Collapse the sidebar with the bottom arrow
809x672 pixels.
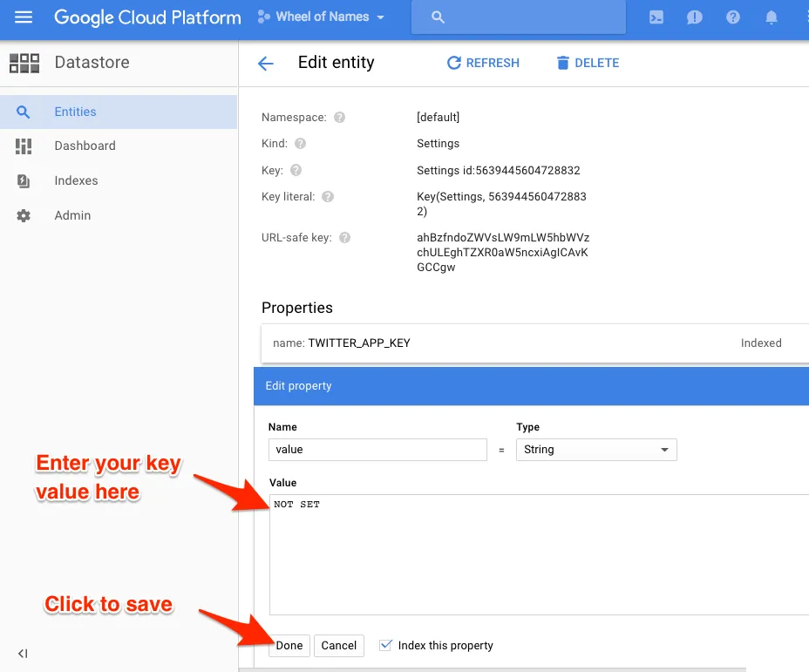click(23, 654)
